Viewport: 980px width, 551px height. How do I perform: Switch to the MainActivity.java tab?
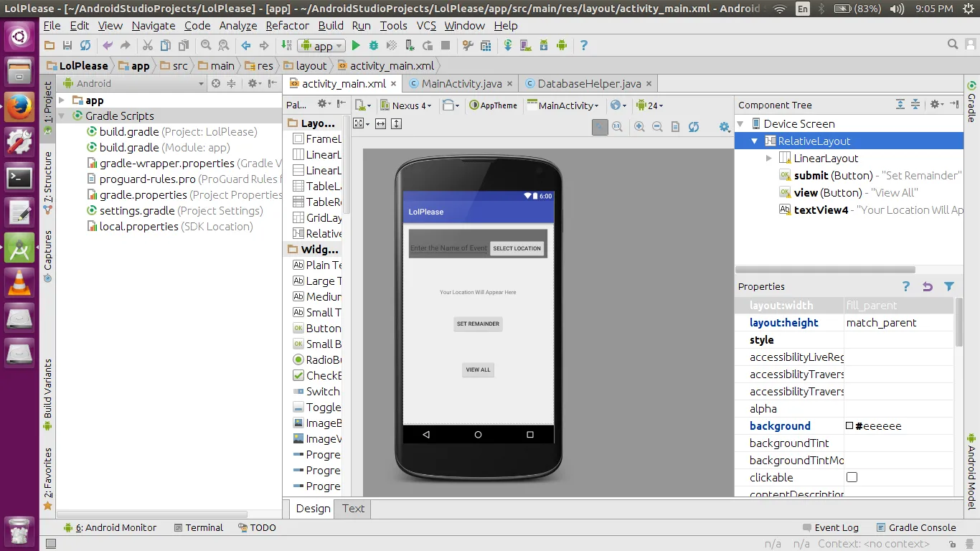[461, 83]
